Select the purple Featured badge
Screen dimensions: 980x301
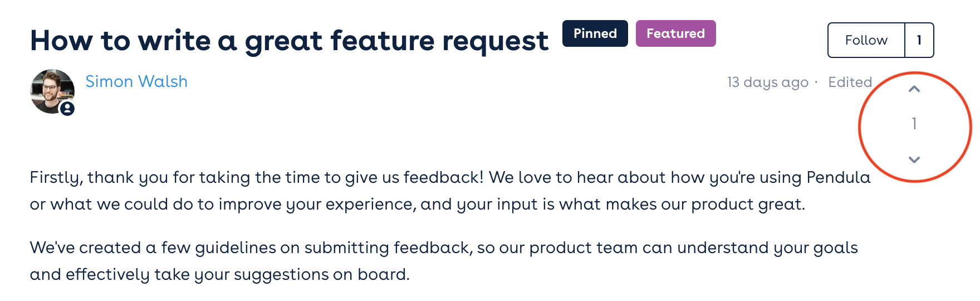click(675, 33)
